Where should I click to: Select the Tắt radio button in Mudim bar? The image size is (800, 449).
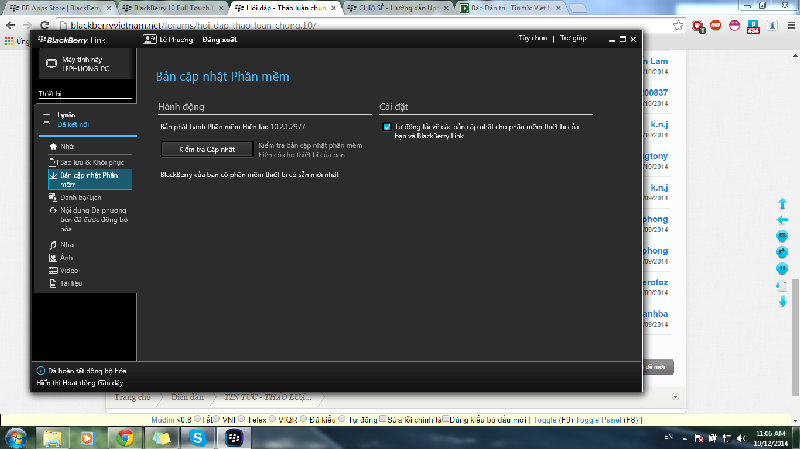[x=197, y=419]
